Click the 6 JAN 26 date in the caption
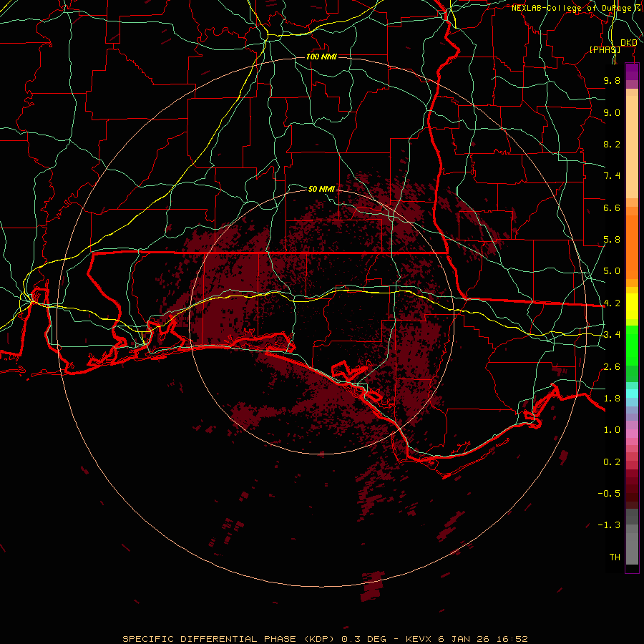This screenshot has width=644, height=644. click(464, 639)
